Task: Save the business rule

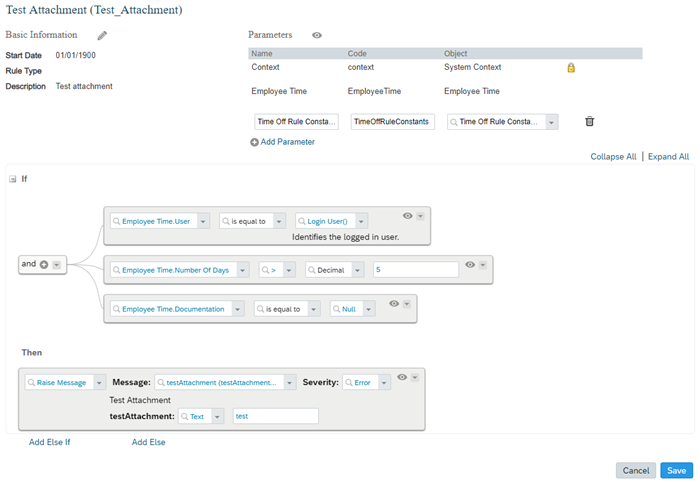Action: (676, 471)
